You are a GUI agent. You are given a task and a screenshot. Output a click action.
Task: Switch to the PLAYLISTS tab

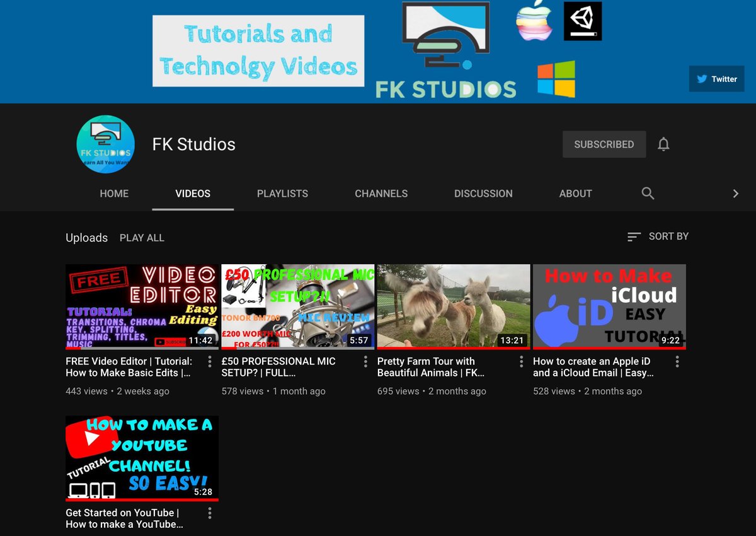[x=282, y=194]
